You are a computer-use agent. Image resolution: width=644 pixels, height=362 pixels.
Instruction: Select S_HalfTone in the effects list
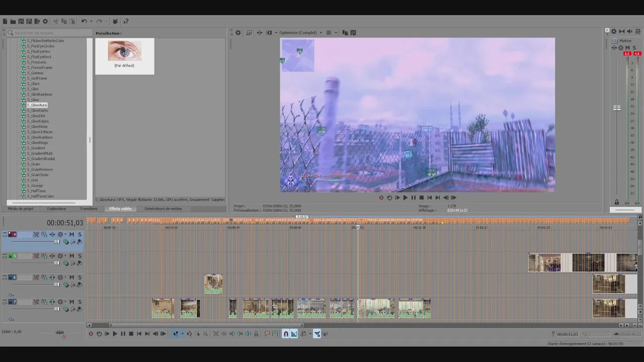point(36,191)
